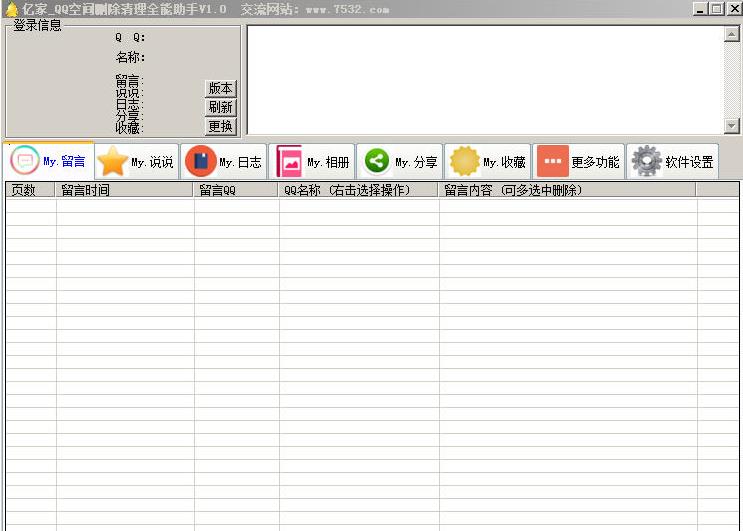Sort by 留言时间 column header

pos(125,190)
